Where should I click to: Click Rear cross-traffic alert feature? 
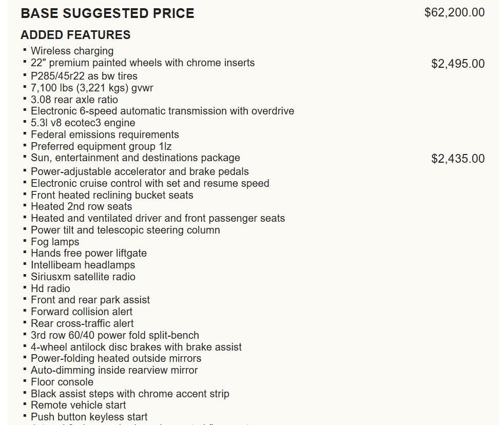tap(82, 323)
